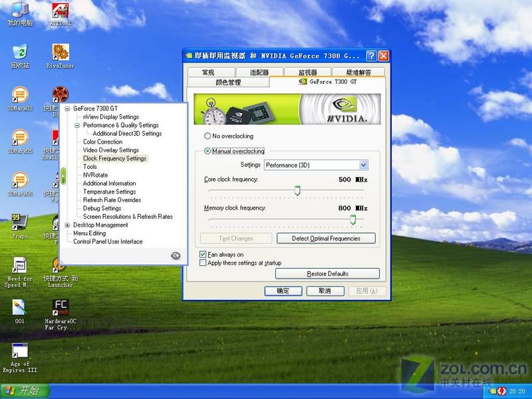Open Temperature Settings tree item

tap(109, 192)
